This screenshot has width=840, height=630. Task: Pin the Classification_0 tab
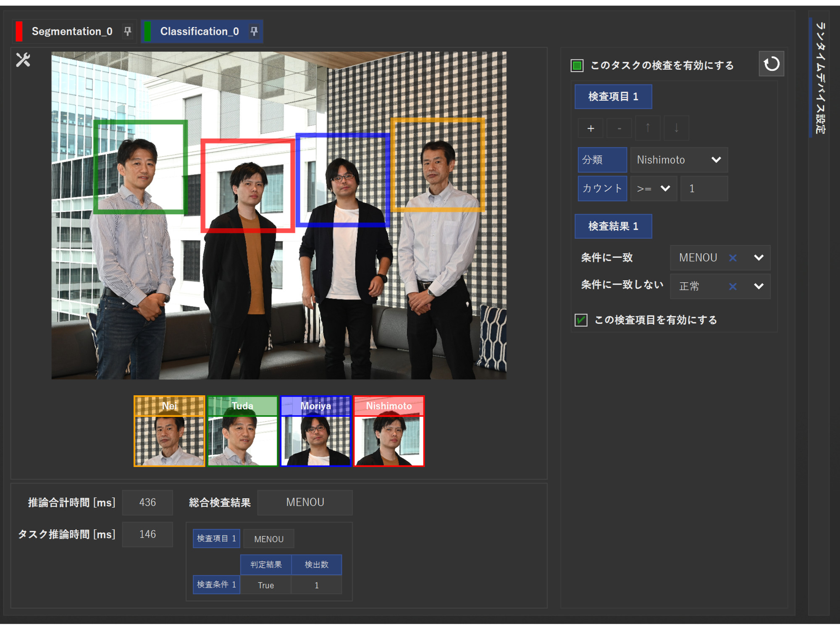[254, 31]
